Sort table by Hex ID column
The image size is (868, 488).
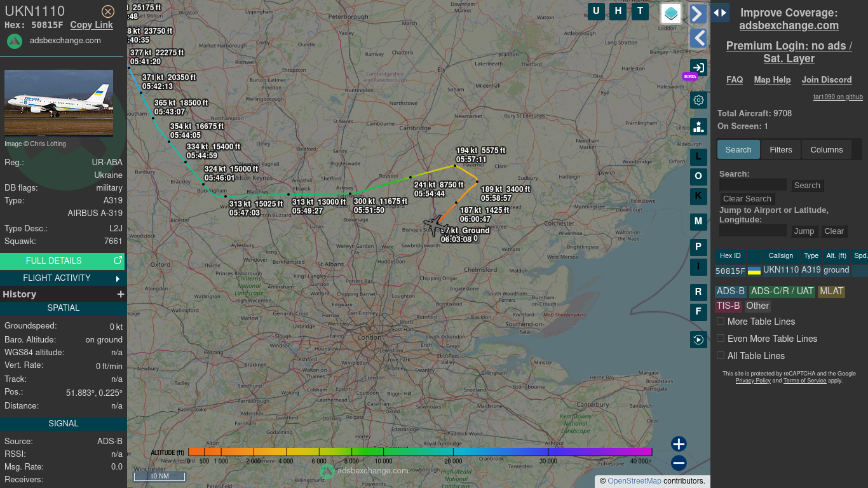[x=730, y=255]
